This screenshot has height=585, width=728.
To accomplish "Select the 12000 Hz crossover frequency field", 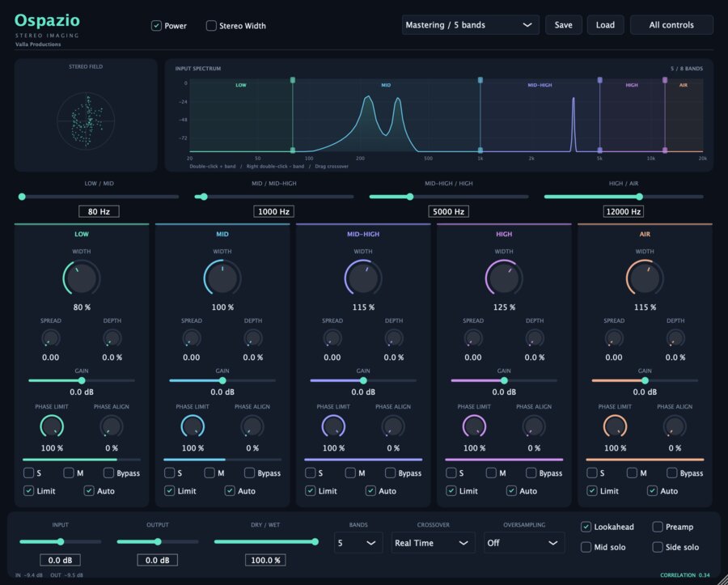I will click(624, 212).
